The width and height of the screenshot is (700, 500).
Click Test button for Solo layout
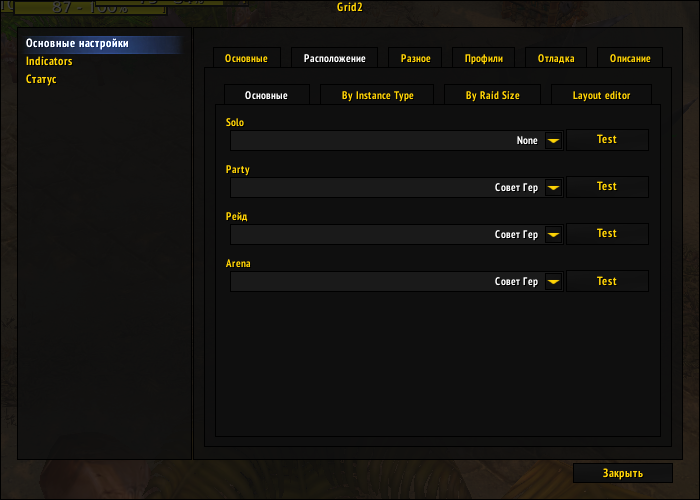point(607,140)
